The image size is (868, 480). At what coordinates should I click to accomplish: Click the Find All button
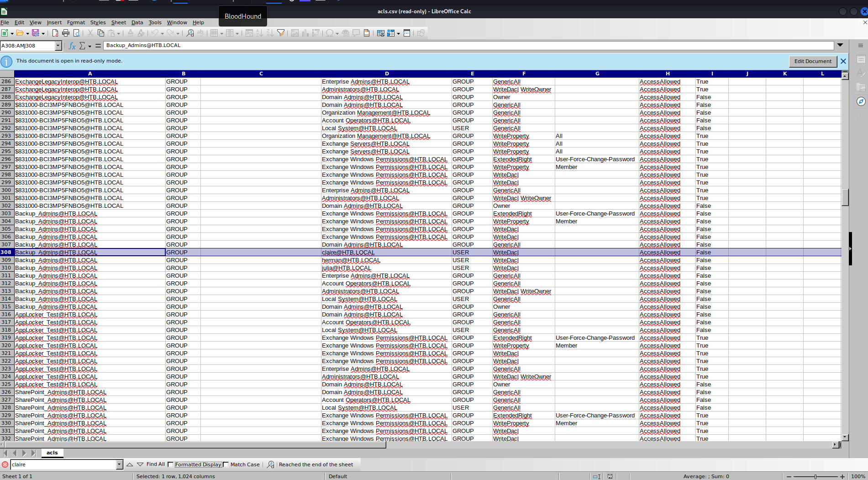tap(155, 464)
